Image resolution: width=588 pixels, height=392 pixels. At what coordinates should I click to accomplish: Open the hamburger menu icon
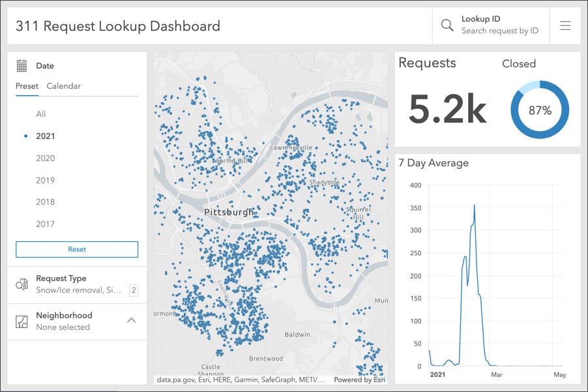[x=565, y=25]
